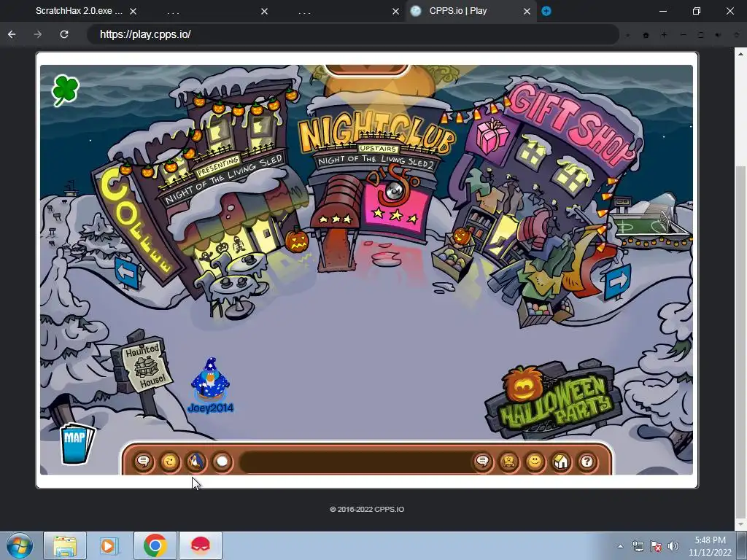Click the green four-leaf clover icon
This screenshot has width=747, height=560.
pyautogui.click(x=65, y=90)
